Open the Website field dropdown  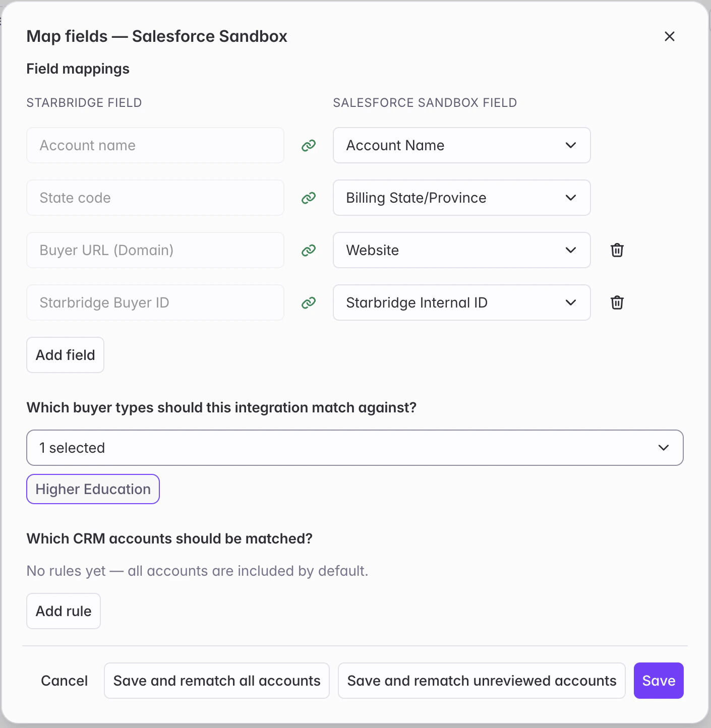point(462,250)
